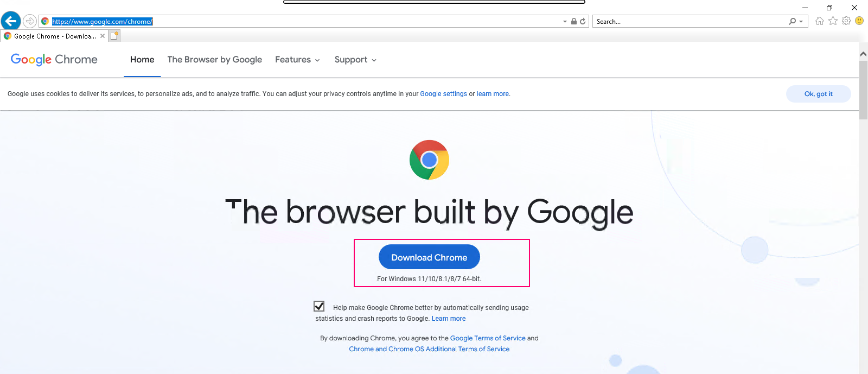Click the forward navigation arrow
This screenshot has height=374, width=868.
(x=30, y=21)
